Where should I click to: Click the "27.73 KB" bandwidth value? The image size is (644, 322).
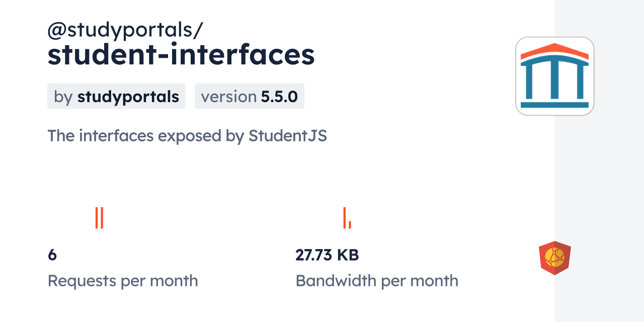pos(327,255)
